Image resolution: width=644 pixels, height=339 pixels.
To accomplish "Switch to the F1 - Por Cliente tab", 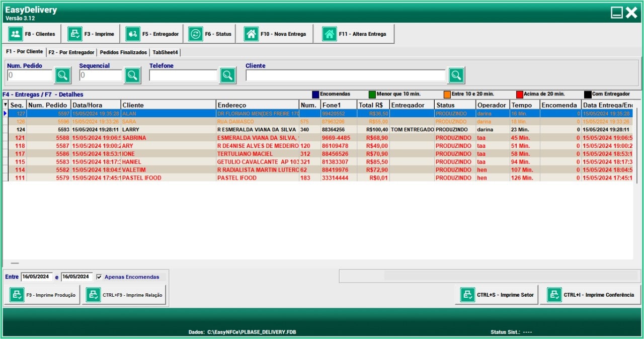I will pos(24,52).
